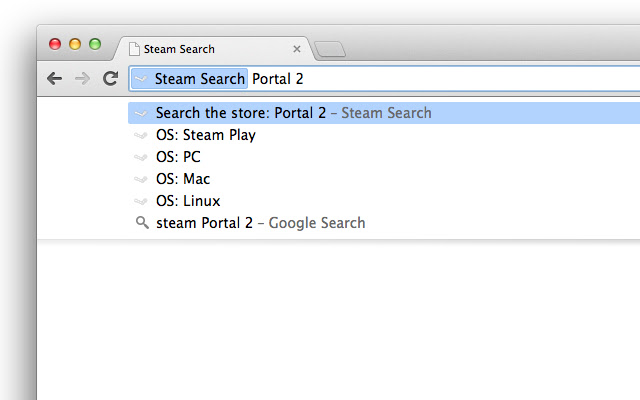Click the forward navigation arrow
The image size is (640, 400).
point(82,78)
